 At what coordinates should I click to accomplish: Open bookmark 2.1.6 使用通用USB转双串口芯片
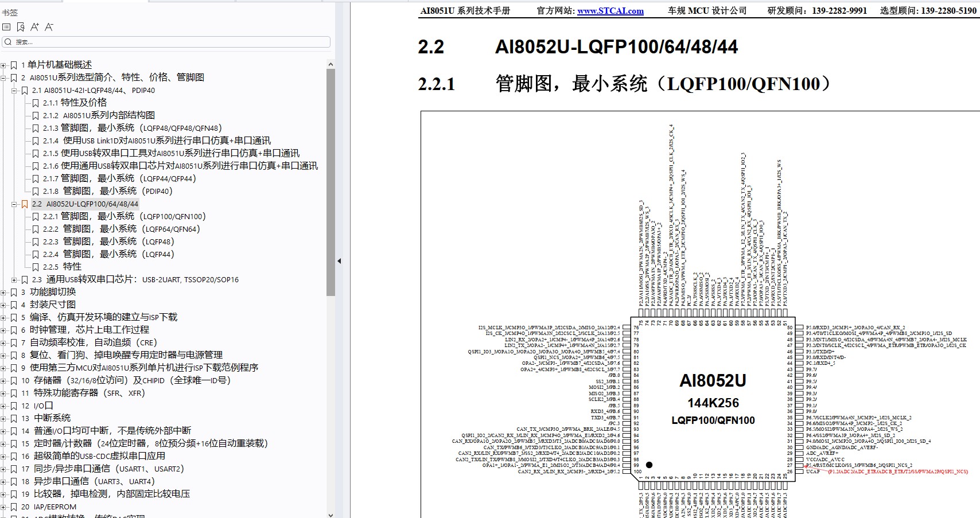[180, 166]
